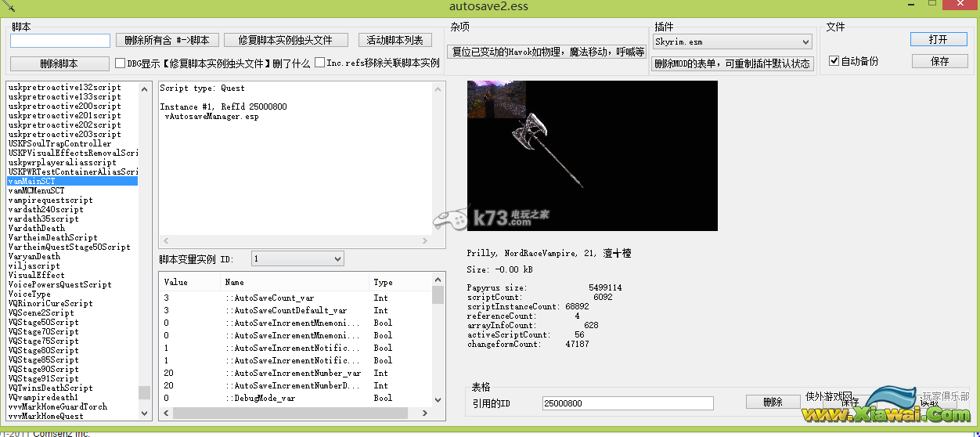The width and height of the screenshot is (980, 437).
Task: Toggle the Inc.refs移除关联脚本实例 checkbox
Action: click(x=319, y=63)
